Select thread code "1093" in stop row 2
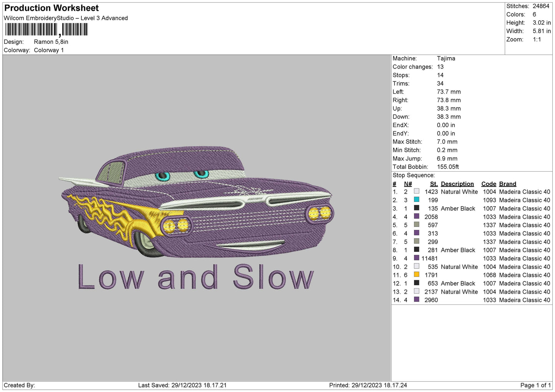Viewport: 555px width, 392px height. pyautogui.click(x=489, y=200)
